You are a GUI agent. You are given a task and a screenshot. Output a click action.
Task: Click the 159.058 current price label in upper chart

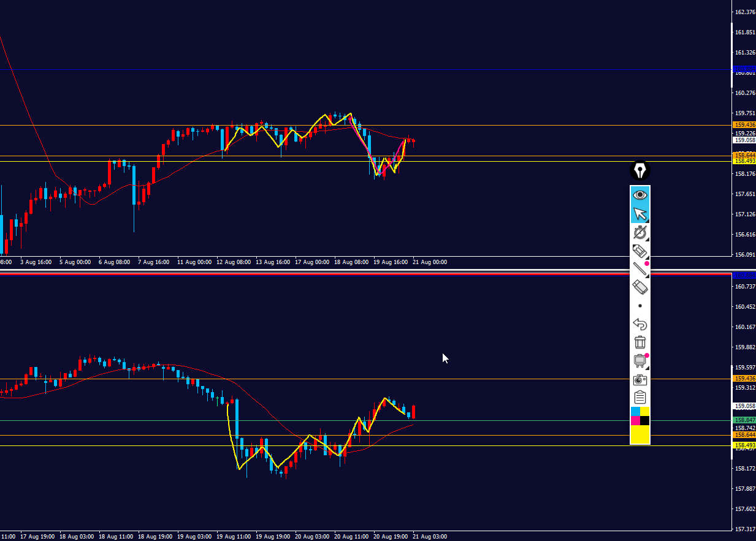(x=744, y=140)
